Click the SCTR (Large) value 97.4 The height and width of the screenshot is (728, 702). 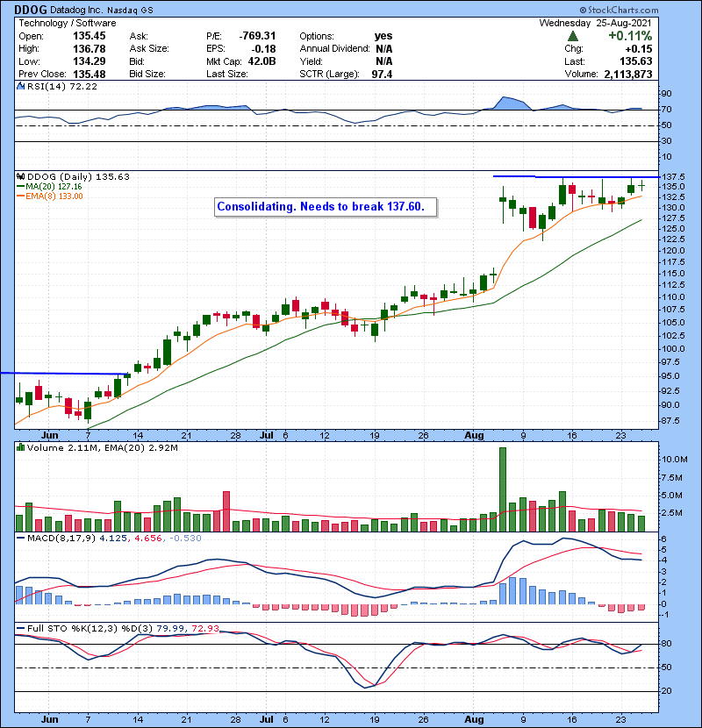[382, 74]
